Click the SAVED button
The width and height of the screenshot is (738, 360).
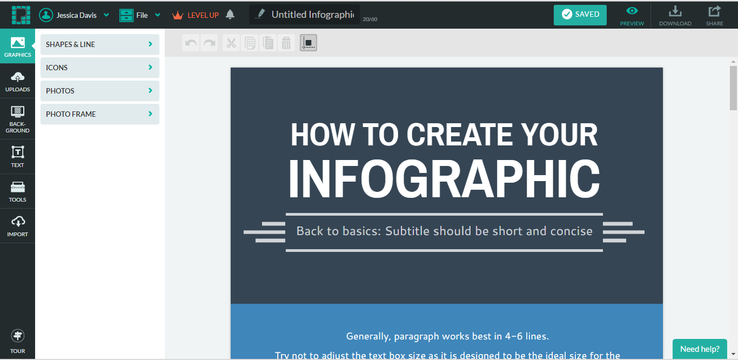tap(580, 15)
